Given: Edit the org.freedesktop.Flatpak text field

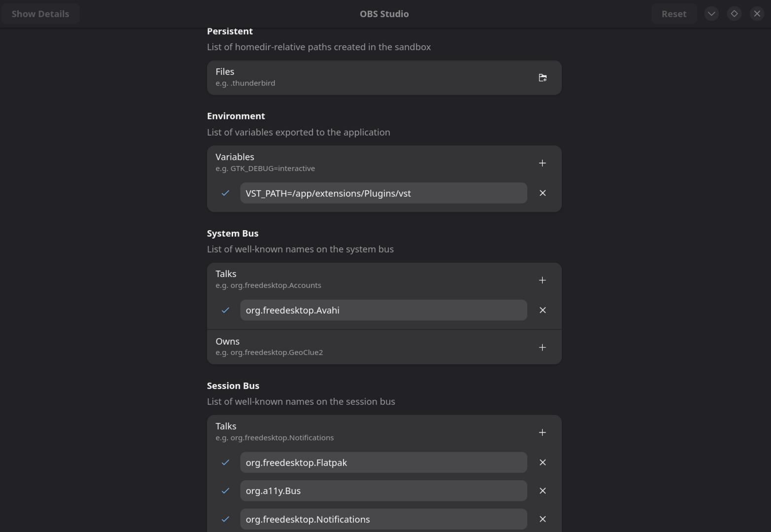Looking at the screenshot, I should pos(384,462).
